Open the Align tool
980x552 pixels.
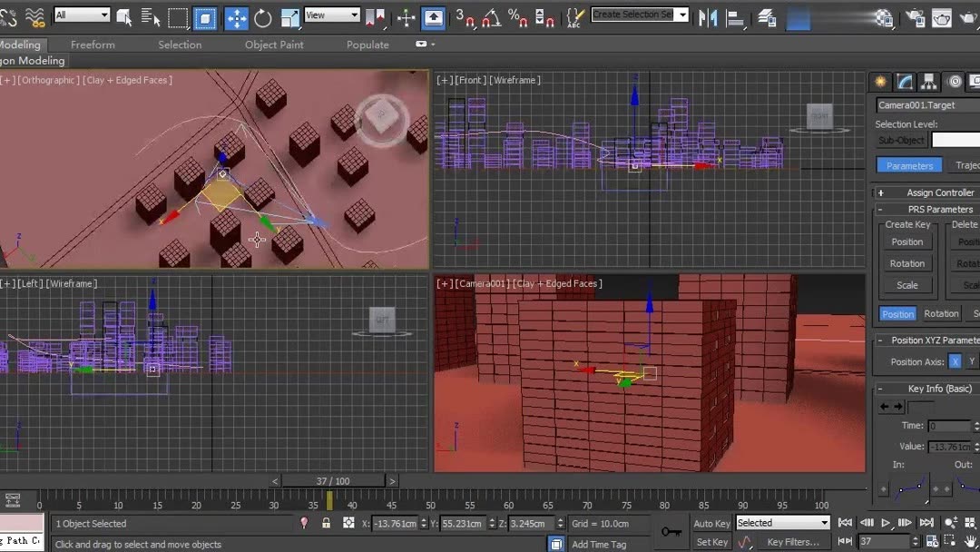coord(734,15)
